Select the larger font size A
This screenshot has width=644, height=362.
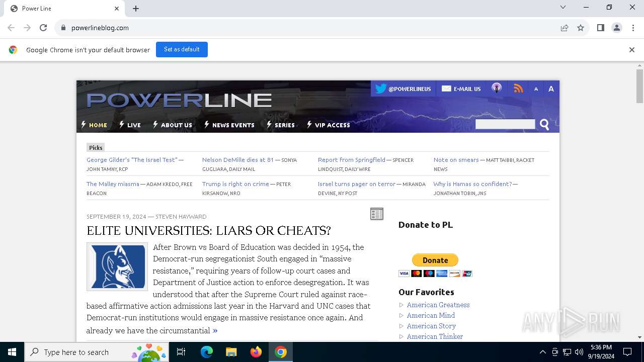tap(551, 89)
